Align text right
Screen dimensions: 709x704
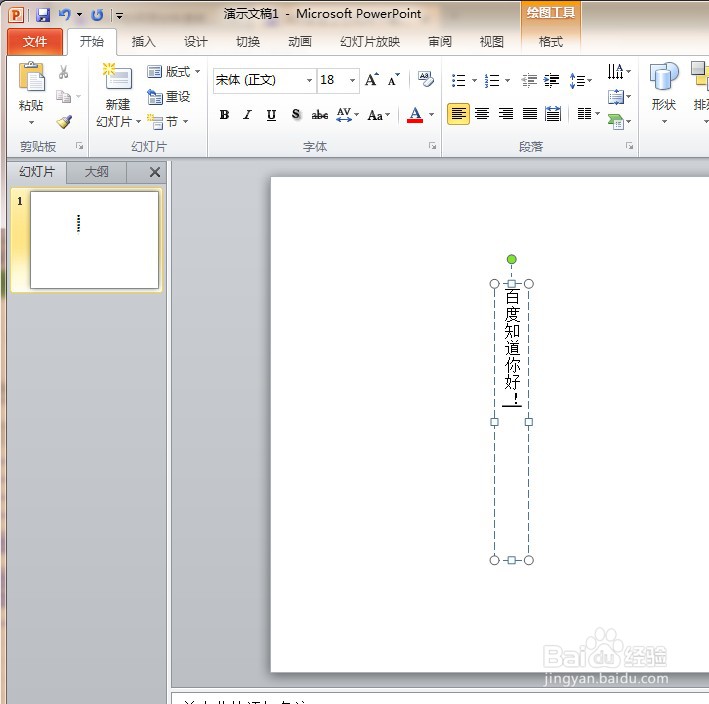click(506, 114)
